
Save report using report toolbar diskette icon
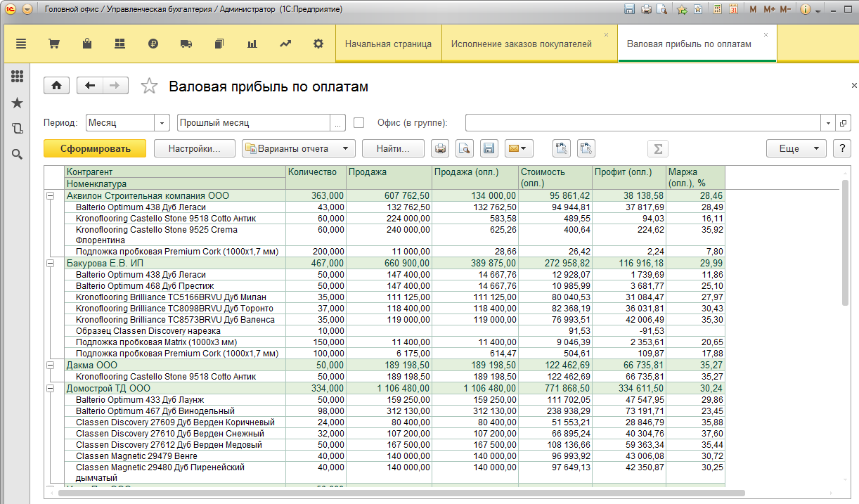489,148
